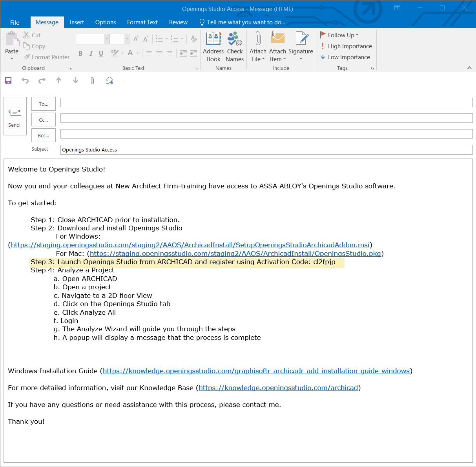Click the Undo arrow
This screenshot has height=467, width=476.
click(25, 80)
